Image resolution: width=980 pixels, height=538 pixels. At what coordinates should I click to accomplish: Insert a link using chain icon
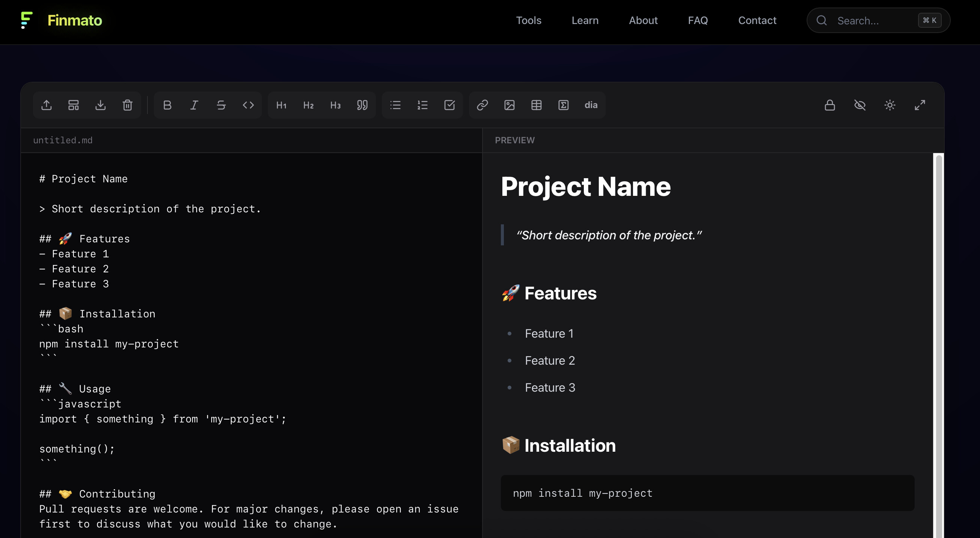pyautogui.click(x=482, y=105)
